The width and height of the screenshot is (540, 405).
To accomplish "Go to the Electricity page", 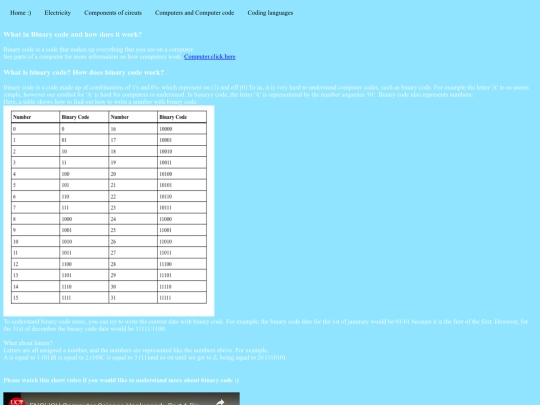I will 58,13.
